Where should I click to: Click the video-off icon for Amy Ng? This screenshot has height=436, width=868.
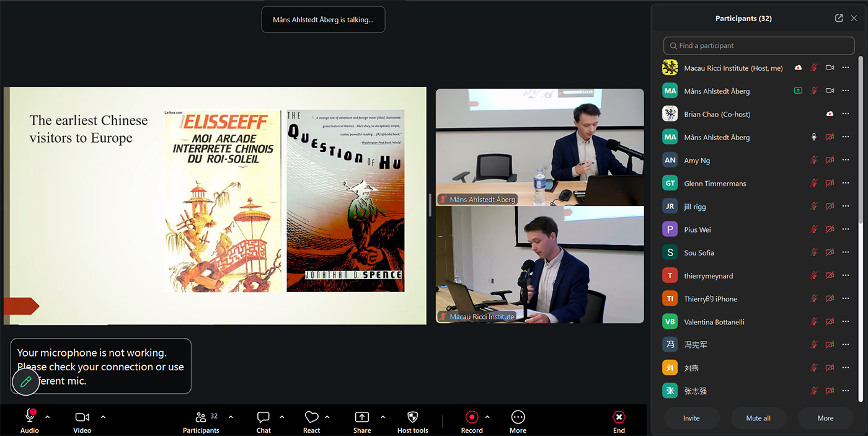click(830, 160)
